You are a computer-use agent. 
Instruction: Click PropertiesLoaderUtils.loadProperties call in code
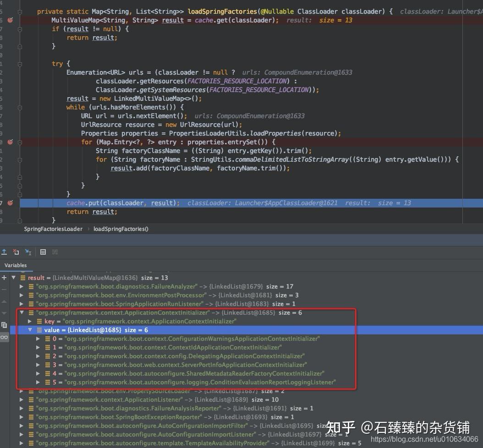click(x=254, y=133)
